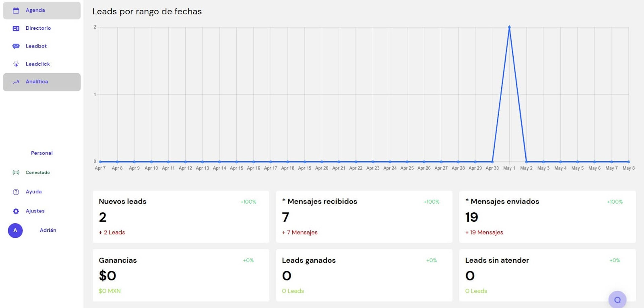Click the Adrián avatar circle
Viewport: 644px width, 308px height.
[15, 230]
